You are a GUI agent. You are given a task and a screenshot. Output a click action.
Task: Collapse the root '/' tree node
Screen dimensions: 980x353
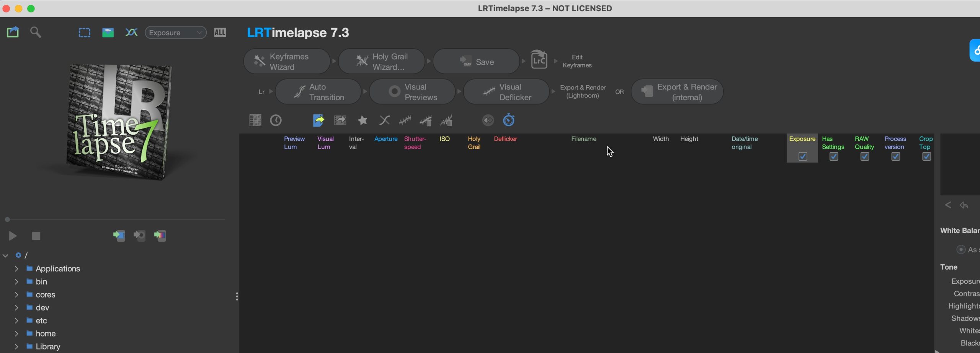coord(5,255)
